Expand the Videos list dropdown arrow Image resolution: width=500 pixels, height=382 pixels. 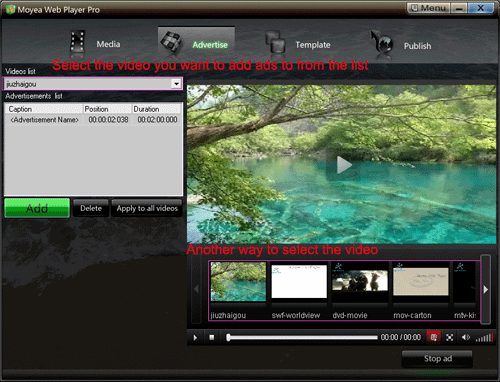[x=176, y=84]
